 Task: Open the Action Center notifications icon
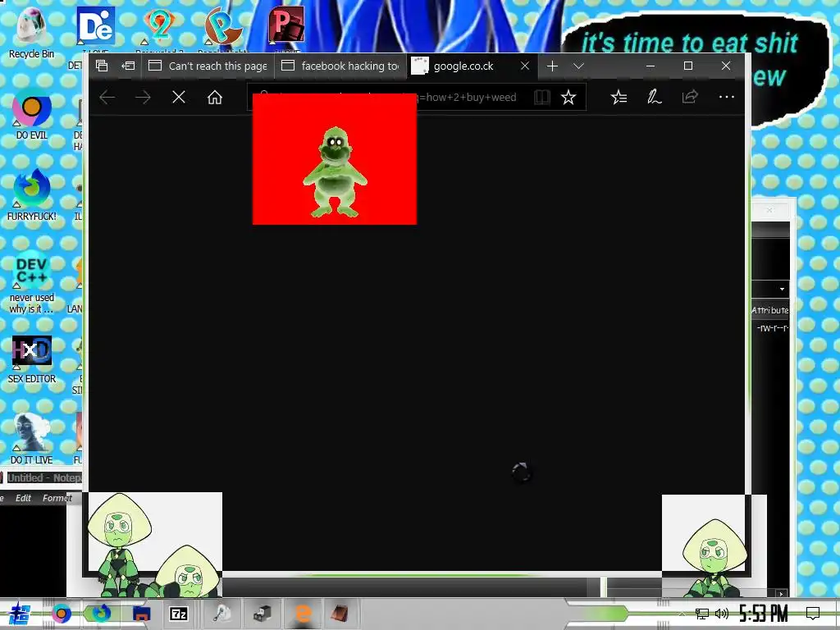[813, 614]
